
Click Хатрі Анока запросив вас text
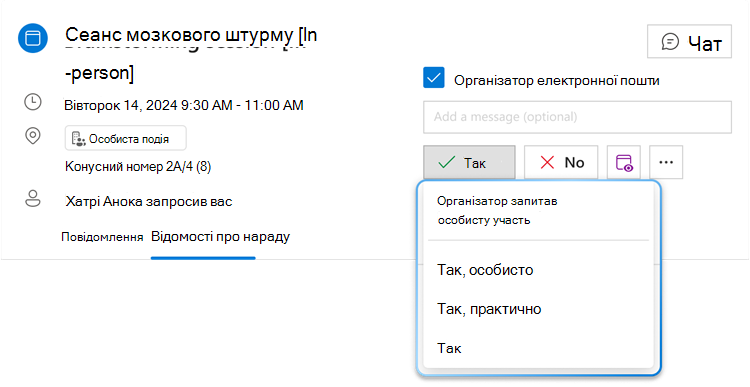coord(149,201)
